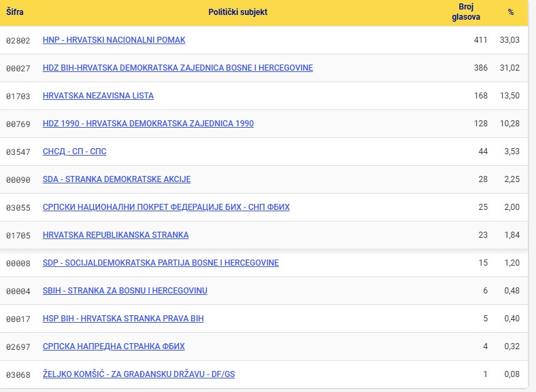Screen dimensions: 536x392
Task: Click vote count 28 for SDA
Action: click(483, 179)
